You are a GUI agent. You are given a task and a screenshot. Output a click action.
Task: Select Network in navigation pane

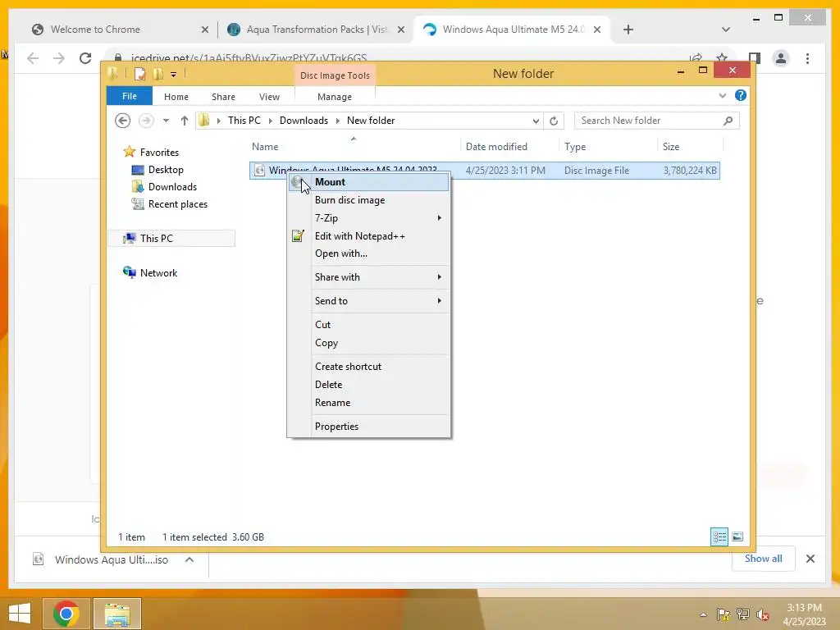coord(151,272)
